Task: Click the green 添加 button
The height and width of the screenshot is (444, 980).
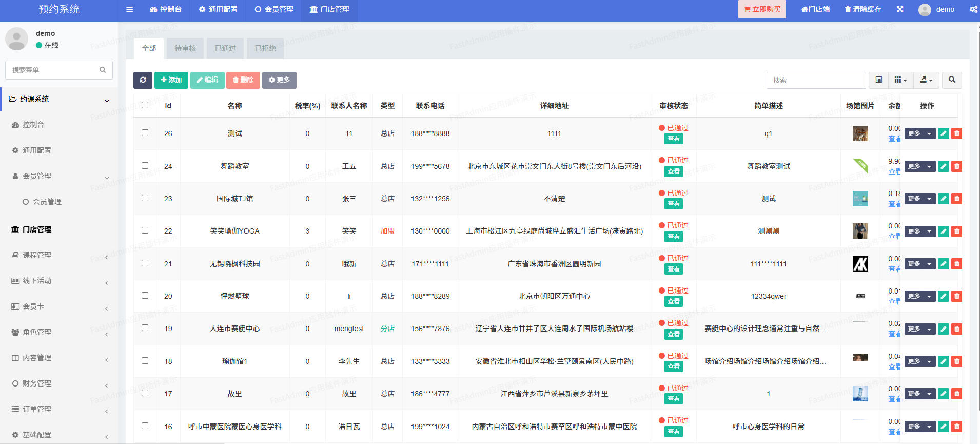Action: [x=171, y=80]
